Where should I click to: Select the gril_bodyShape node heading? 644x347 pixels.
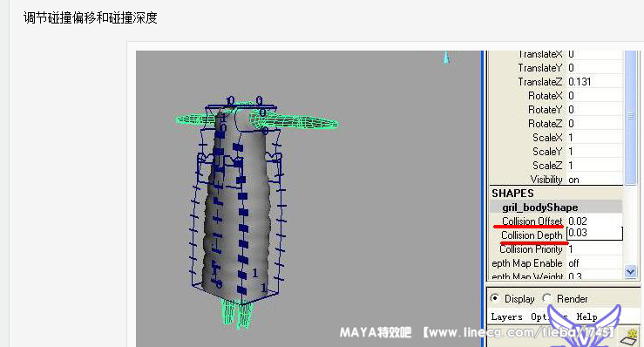(x=539, y=208)
